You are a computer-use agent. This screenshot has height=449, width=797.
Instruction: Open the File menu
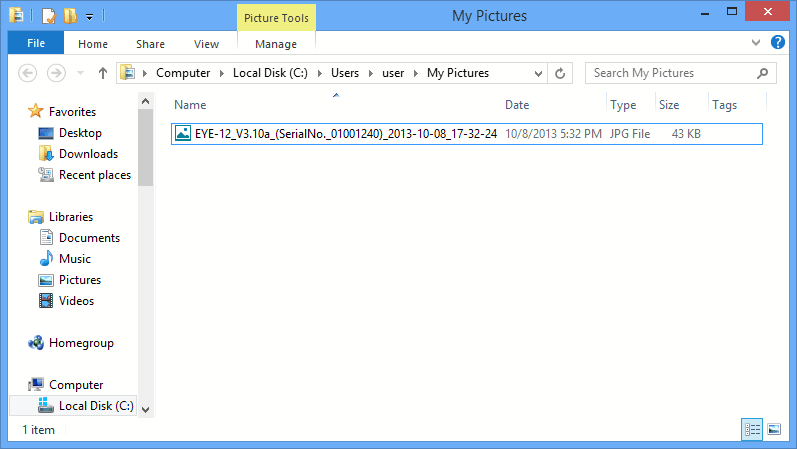pos(36,43)
